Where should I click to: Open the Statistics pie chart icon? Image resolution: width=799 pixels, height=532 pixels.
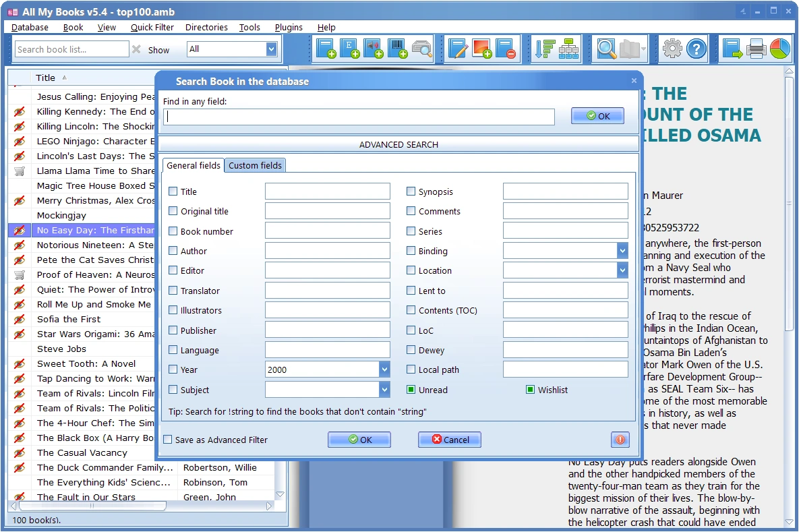pyautogui.click(x=779, y=49)
